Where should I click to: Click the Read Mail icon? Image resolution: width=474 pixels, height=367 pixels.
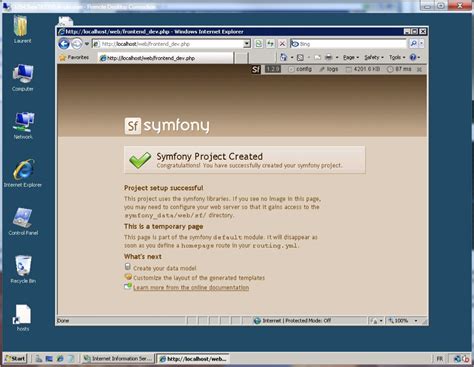click(317, 58)
